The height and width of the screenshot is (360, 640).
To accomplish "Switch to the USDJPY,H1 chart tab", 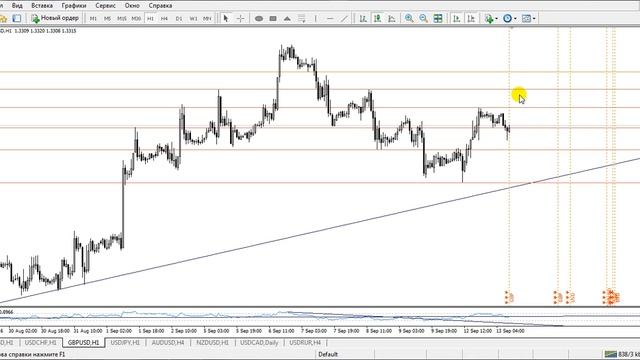I will click(125, 343).
